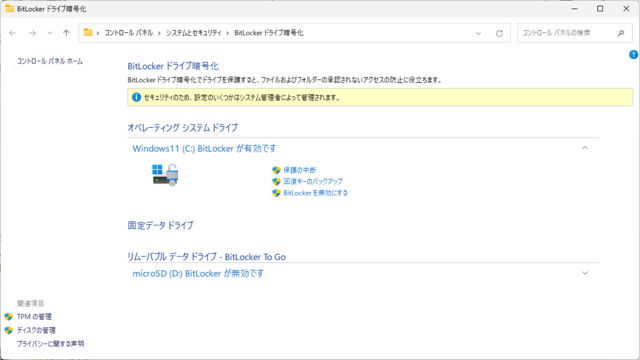The image size is (640, 360).
Task: Open recent locations dropdown arrow
Action: (49, 33)
